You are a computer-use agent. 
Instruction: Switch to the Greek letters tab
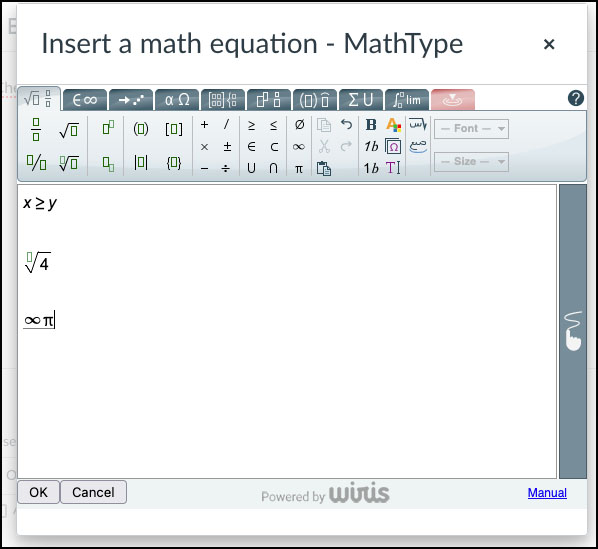coord(177,100)
